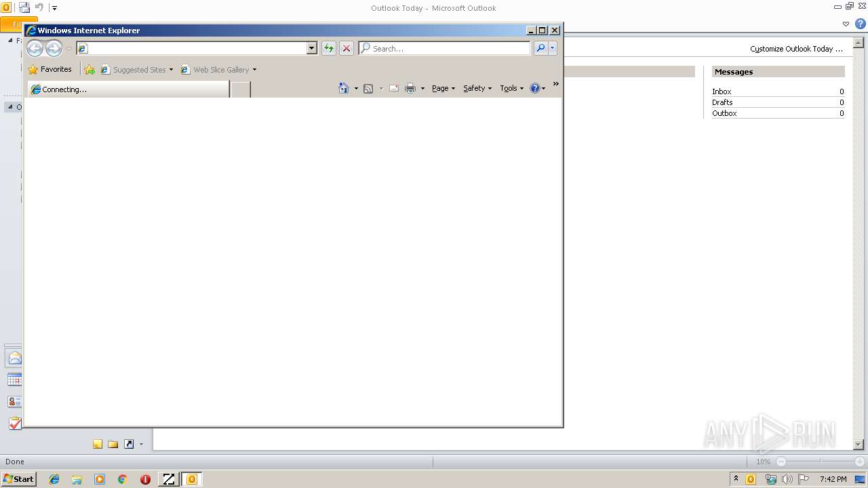The image size is (868, 488).
Task: Open a new tab in IE
Action: click(x=241, y=89)
